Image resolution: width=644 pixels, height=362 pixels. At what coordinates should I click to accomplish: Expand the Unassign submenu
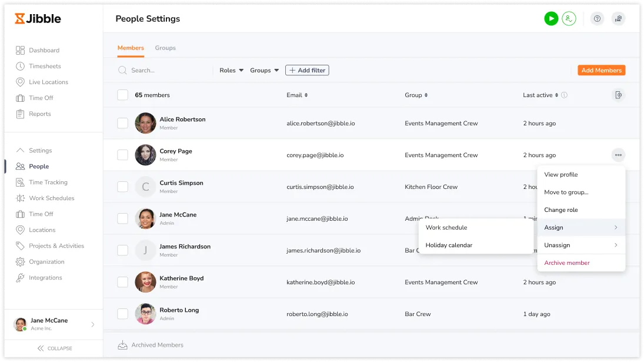pyautogui.click(x=580, y=245)
